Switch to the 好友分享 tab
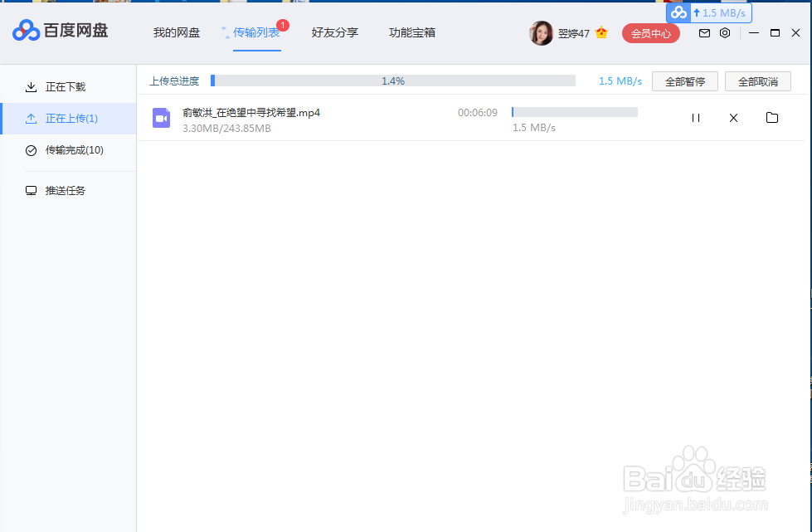Screen dimensions: 812x532 click(334, 32)
